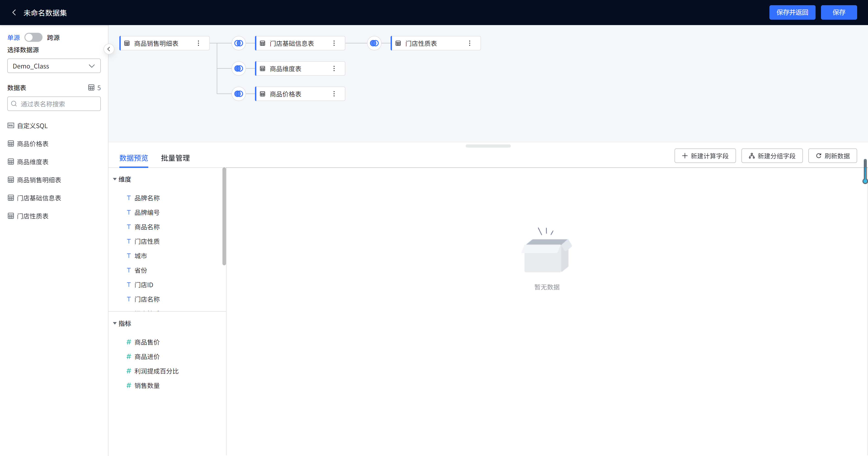Viewport: 868px width, 456px height.
Task: Click join icon before 商品价格表
Action: tap(238, 94)
